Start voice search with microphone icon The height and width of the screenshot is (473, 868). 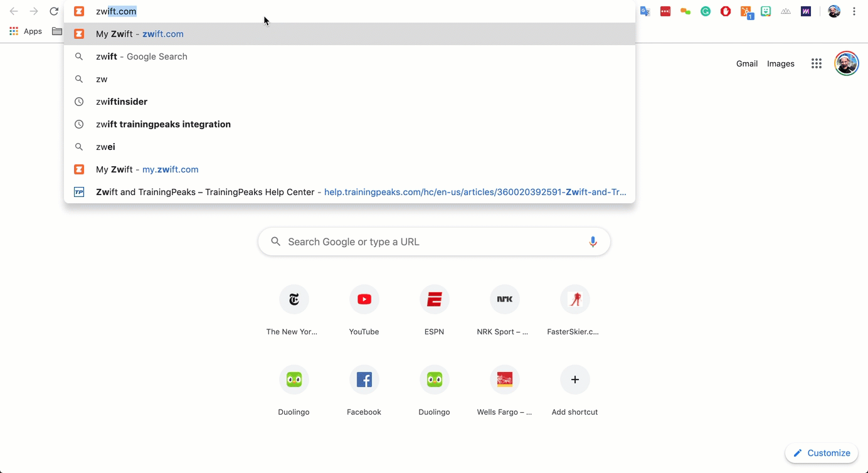click(x=593, y=242)
